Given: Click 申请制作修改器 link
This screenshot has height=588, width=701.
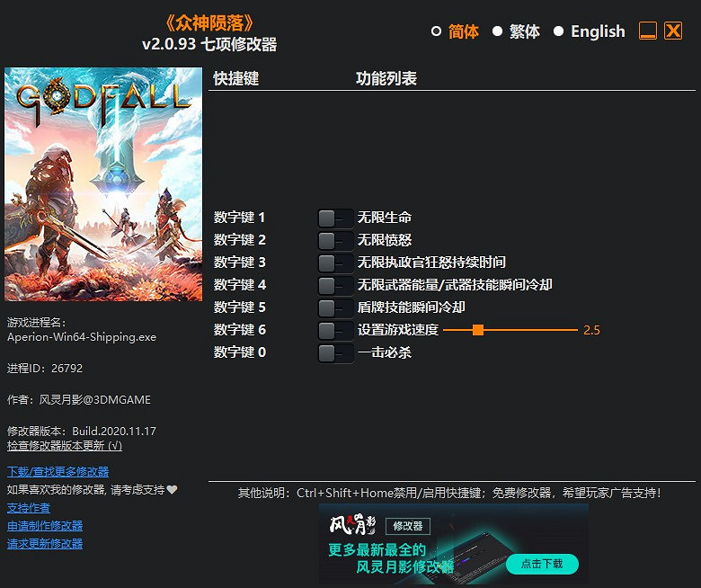Looking at the screenshot, I should pos(45,526).
